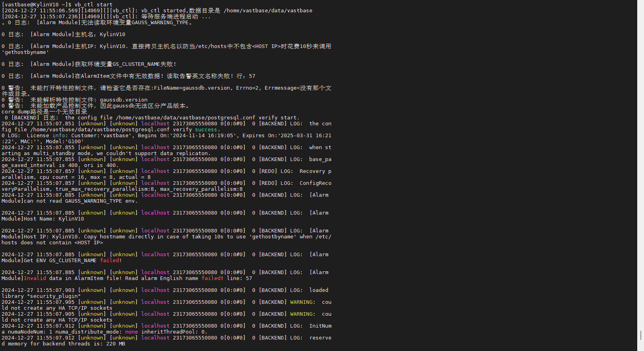Screen dimensions: 644x351
Task: Click the red "Invalid" word in AlarmItem message
Action: [35, 278]
